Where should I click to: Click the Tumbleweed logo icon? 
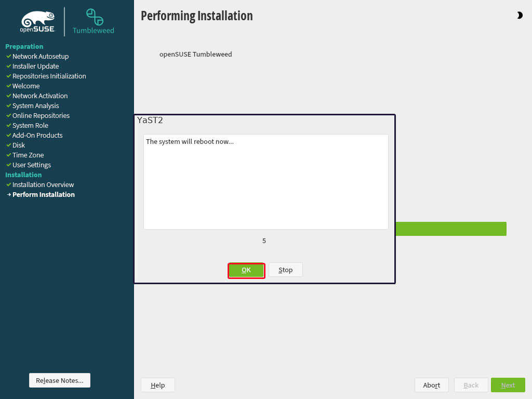coord(95,17)
